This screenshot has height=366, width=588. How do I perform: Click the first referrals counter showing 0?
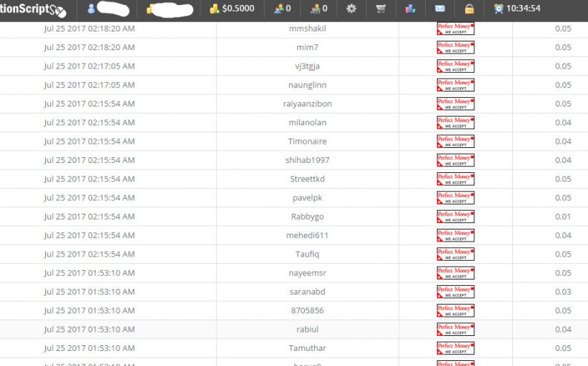[283, 9]
